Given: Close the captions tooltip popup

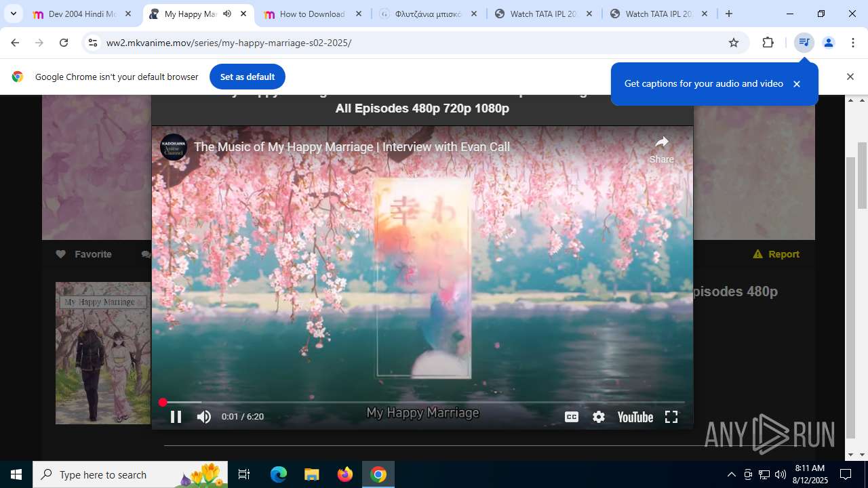Looking at the screenshot, I should (797, 84).
